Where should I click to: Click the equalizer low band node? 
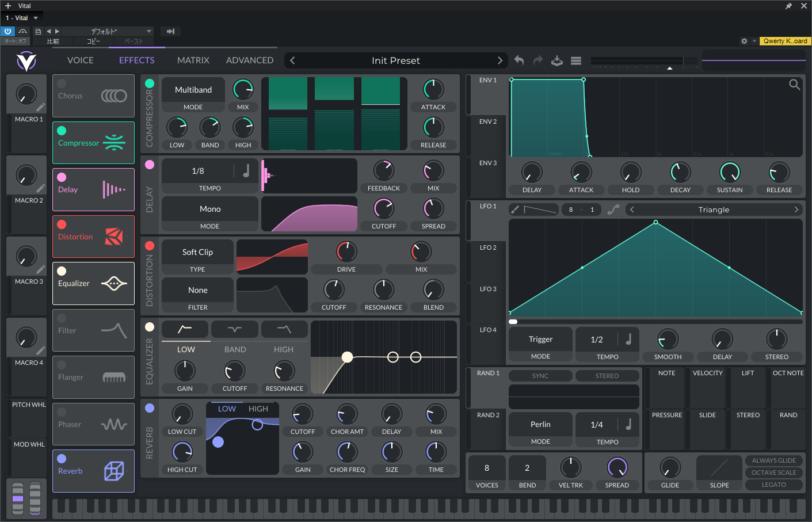(x=347, y=357)
